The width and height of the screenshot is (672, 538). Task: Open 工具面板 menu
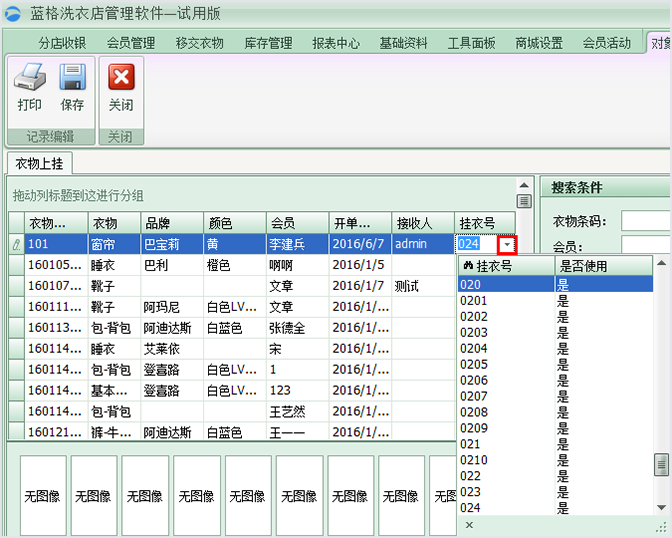pyautogui.click(x=471, y=43)
